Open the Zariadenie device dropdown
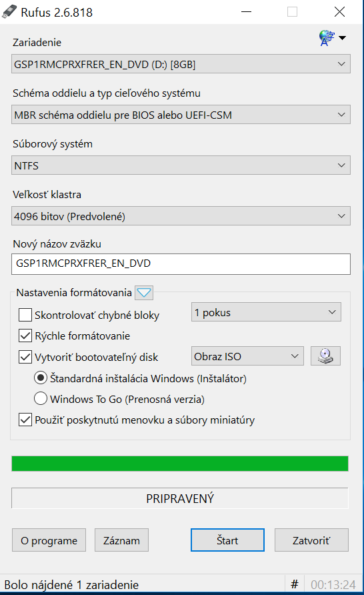Viewport: 364px width, 595px height. (181, 64)
